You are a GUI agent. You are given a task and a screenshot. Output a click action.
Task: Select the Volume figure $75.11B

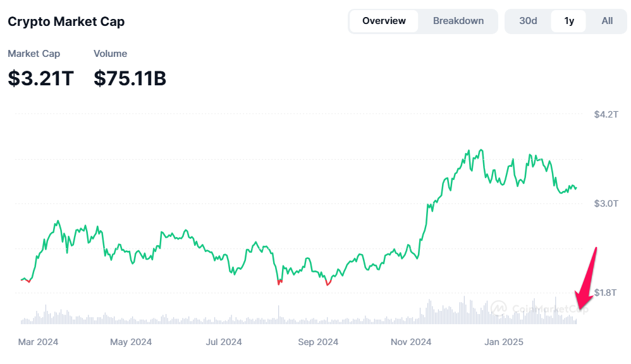[x=130, y=78]
